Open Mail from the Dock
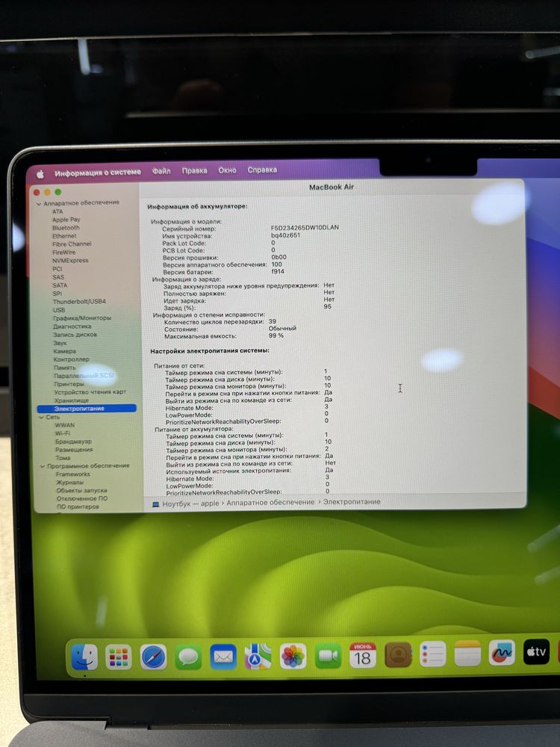 click(223, 657)
